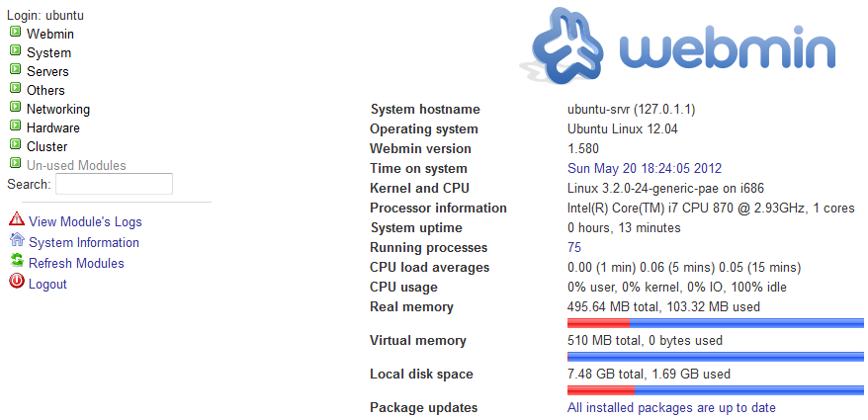Expand the Networking category
Viewport: 868px width, 420px height.
[x=58, y=109]
